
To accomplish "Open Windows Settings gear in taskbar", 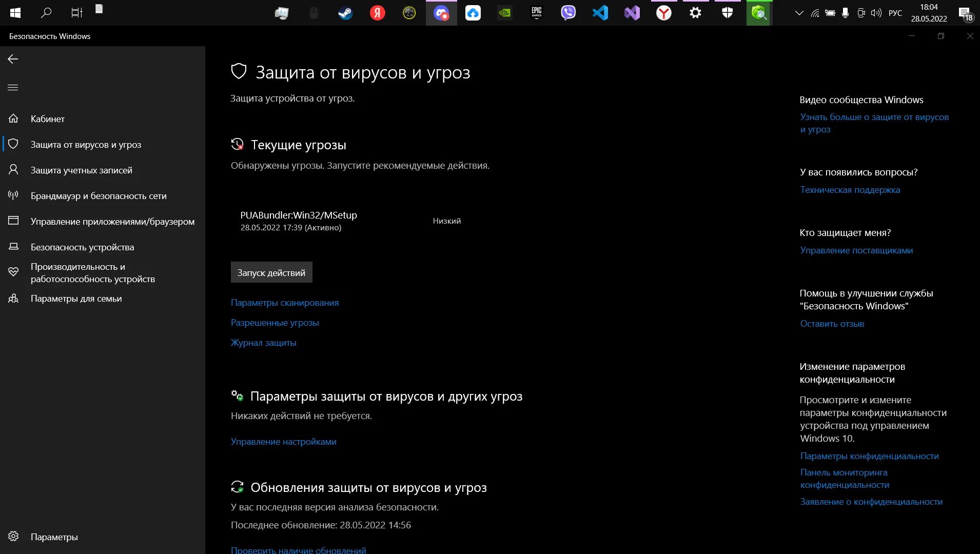I will pos(696,13).
